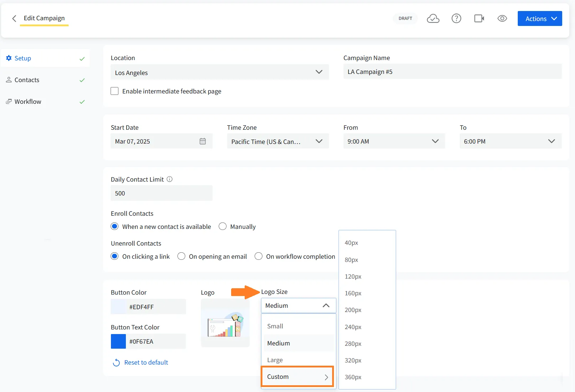Click the cloud sync icon in header
Screen dimensions: 575x392
[x=433, y=18]
